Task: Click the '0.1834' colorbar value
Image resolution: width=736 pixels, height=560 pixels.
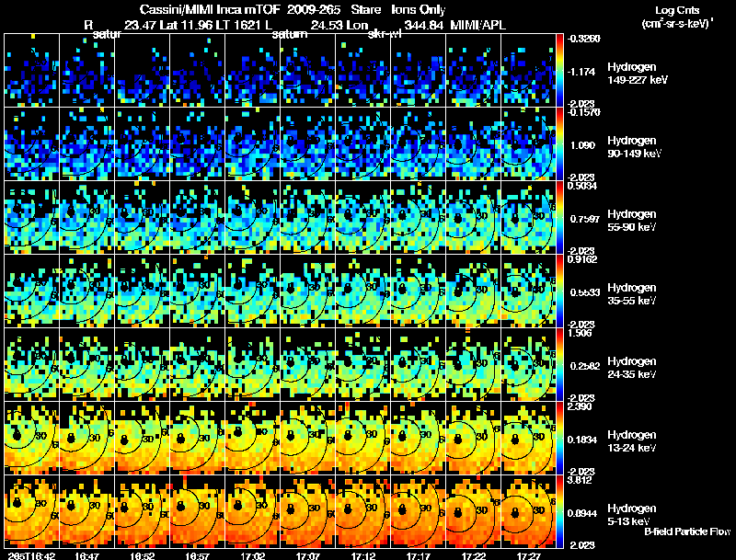Action: [582, 440]
